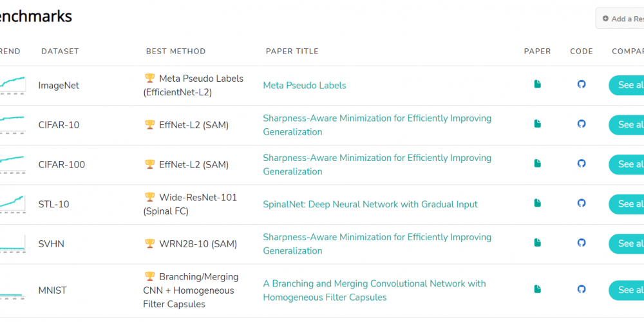The width and height of the screenshot is (644, 322).
Task: Click the GitHub code icon for MNIST
Action: click(582, 289)
